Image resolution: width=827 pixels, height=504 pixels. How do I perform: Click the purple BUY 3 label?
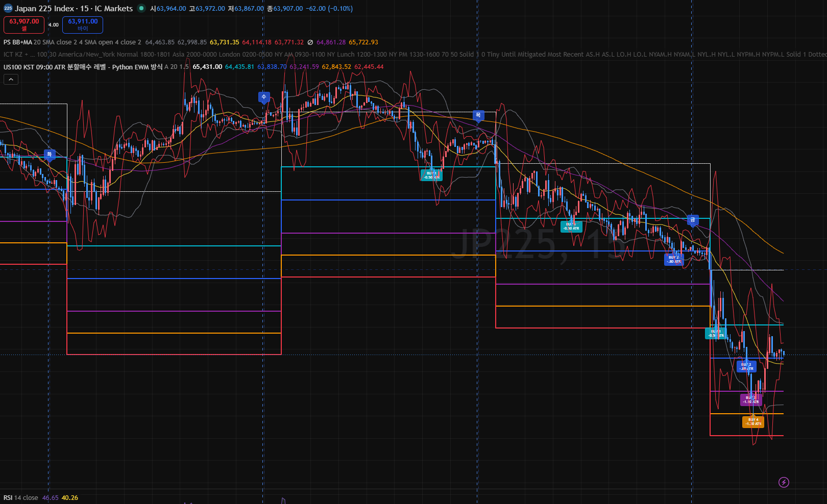pyautogui.click(x=751, y=400)
